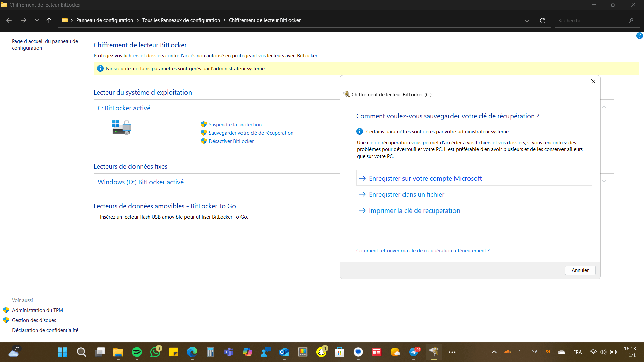Open 'Gestion des disques'
644x362 pixels.
coord(34,320)
